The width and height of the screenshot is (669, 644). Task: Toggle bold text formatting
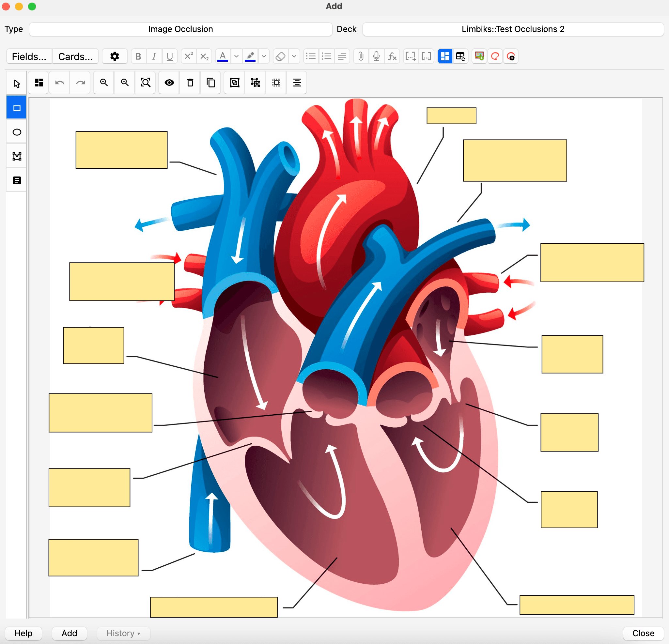pos(138,56)
